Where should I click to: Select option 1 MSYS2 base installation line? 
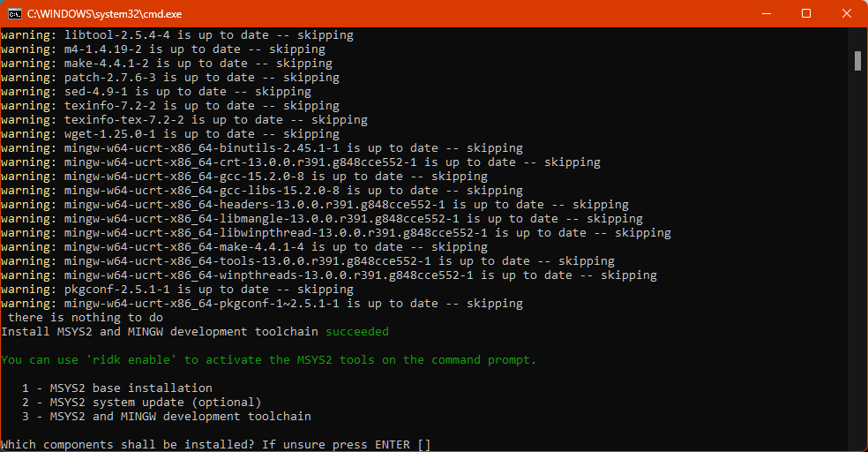tap(117, 388)
